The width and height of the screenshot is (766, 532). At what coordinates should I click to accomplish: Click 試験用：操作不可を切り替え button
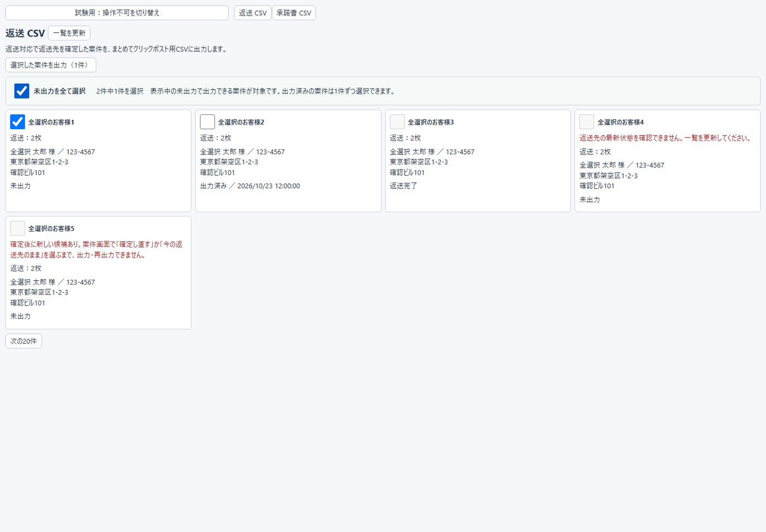[117, 13]
